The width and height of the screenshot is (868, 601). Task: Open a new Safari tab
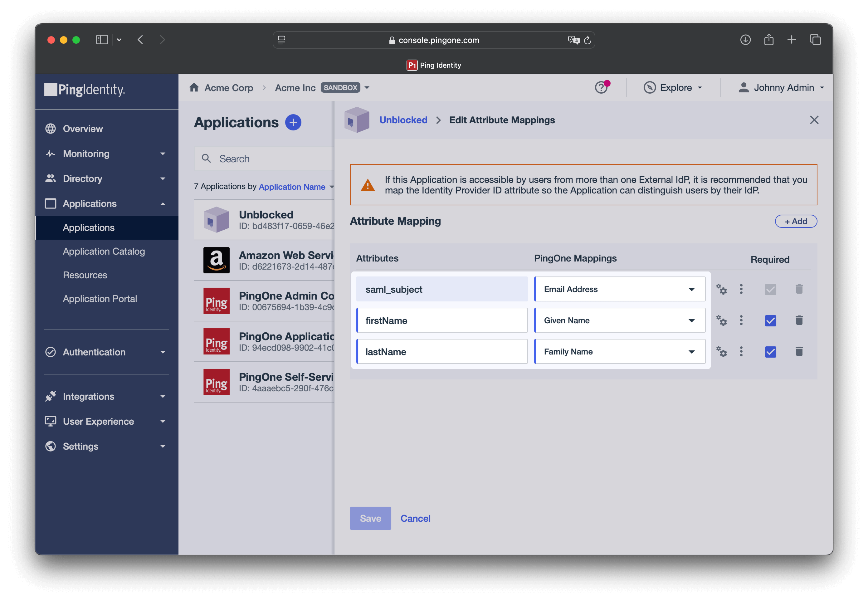792,40
